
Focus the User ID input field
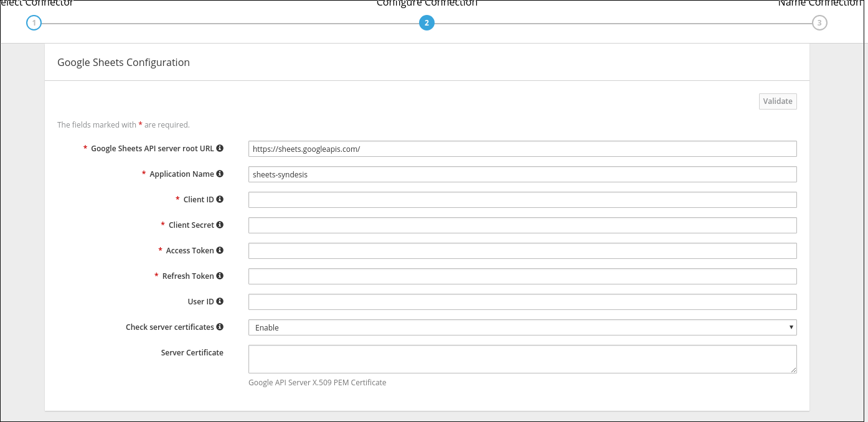522,302
